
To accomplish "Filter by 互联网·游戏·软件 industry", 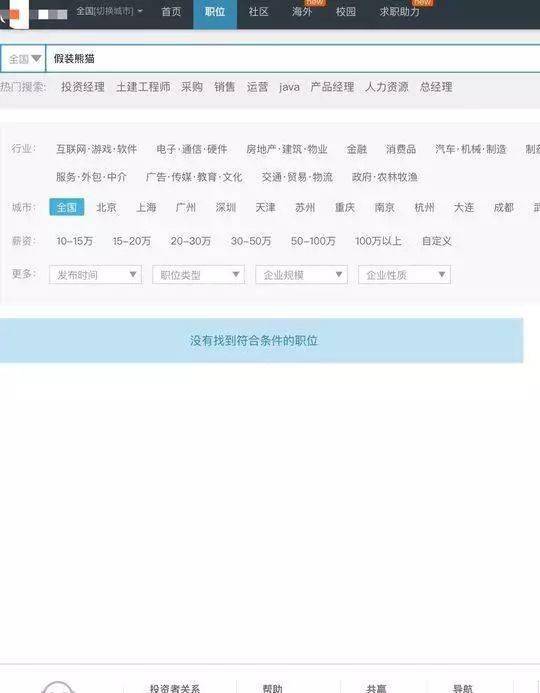I will click(x=96, y=149).
